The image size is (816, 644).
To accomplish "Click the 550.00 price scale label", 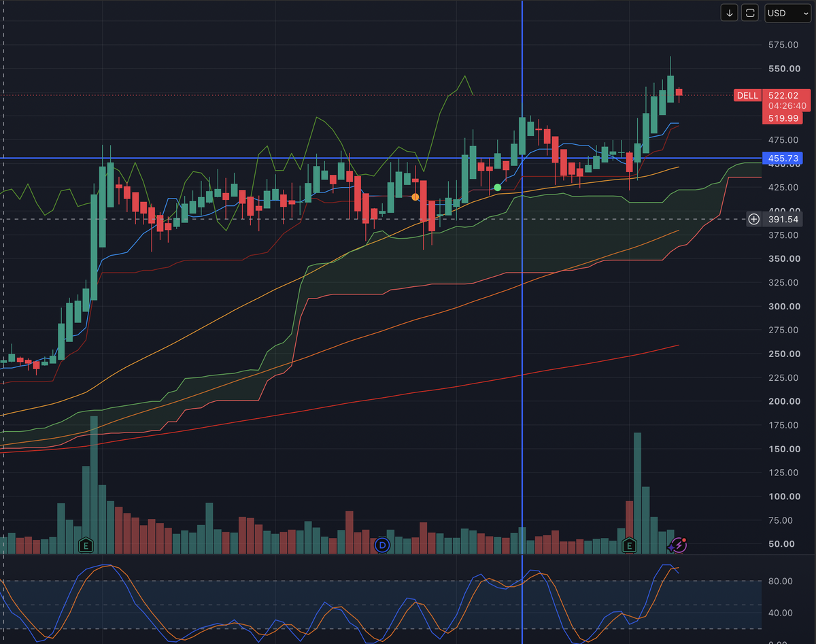I will (782, 69).
